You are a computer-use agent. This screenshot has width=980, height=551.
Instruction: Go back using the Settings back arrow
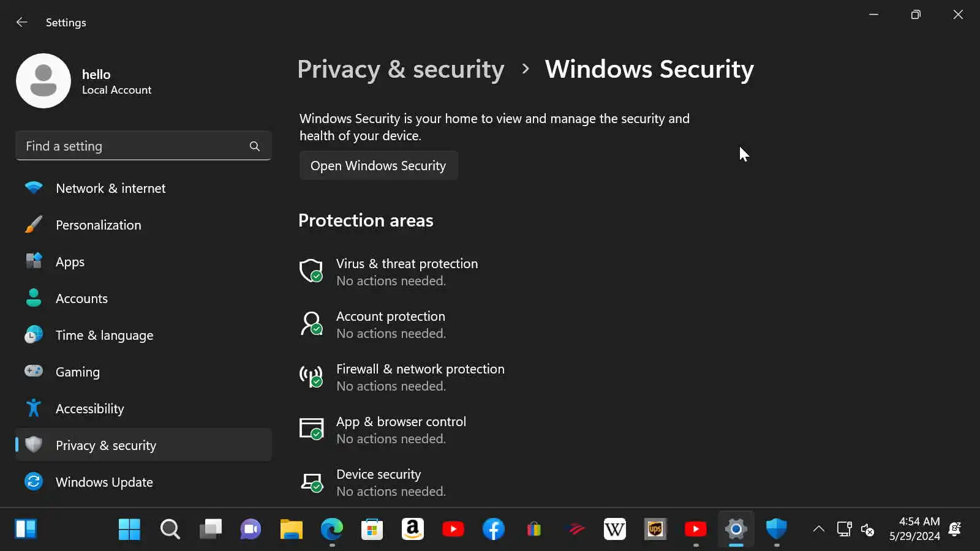pos(22,23)
